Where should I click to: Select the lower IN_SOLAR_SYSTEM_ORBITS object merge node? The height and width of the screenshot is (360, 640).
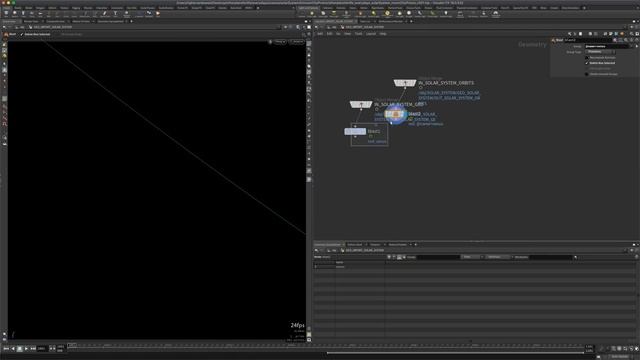coord(361,104)
